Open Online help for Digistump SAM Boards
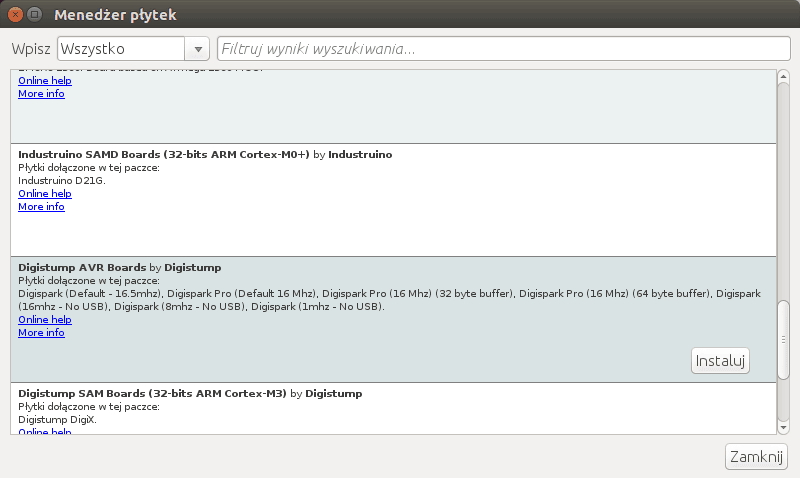 45,432
